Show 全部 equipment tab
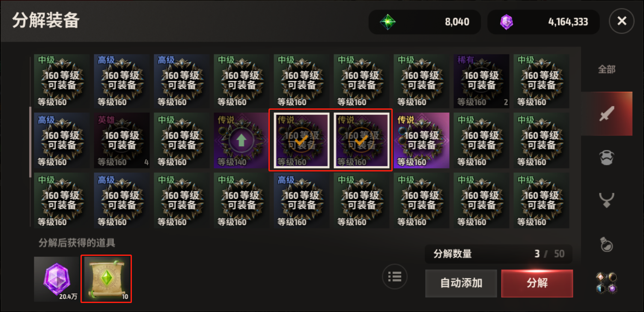Screen dimensions: 644x312 point(607,69)
